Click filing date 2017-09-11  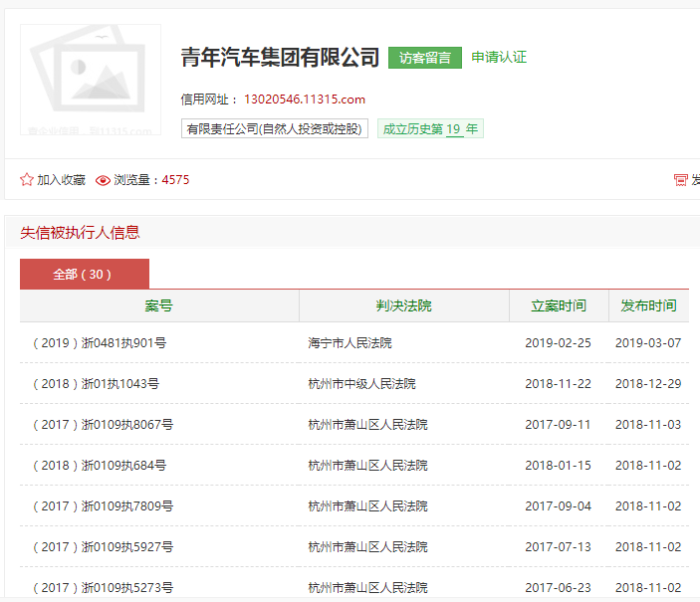(558, 425)
